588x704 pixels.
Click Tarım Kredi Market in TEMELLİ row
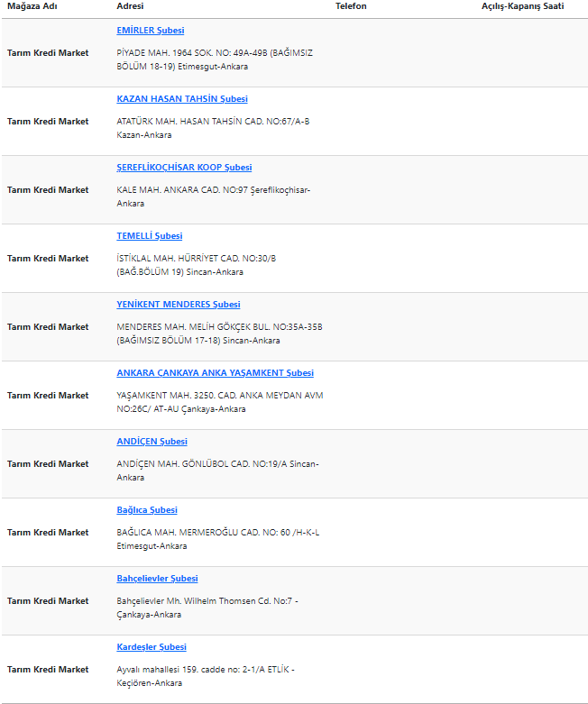[48, 259]
